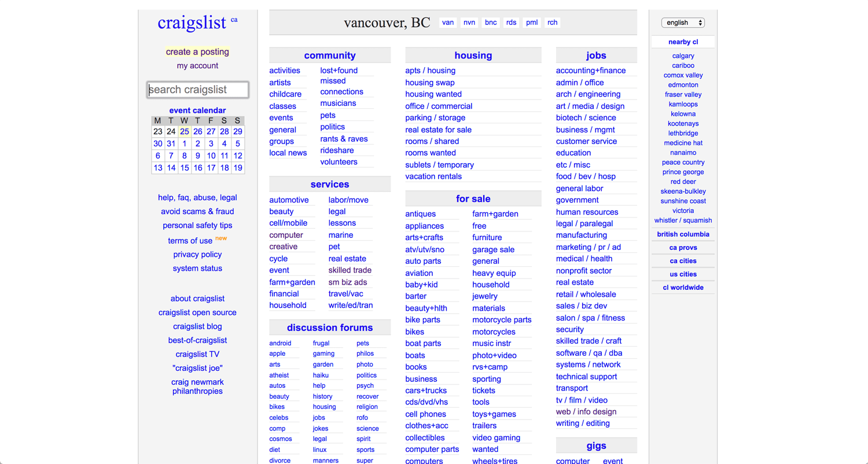Open cars+trucks for sale

(426, 391)
